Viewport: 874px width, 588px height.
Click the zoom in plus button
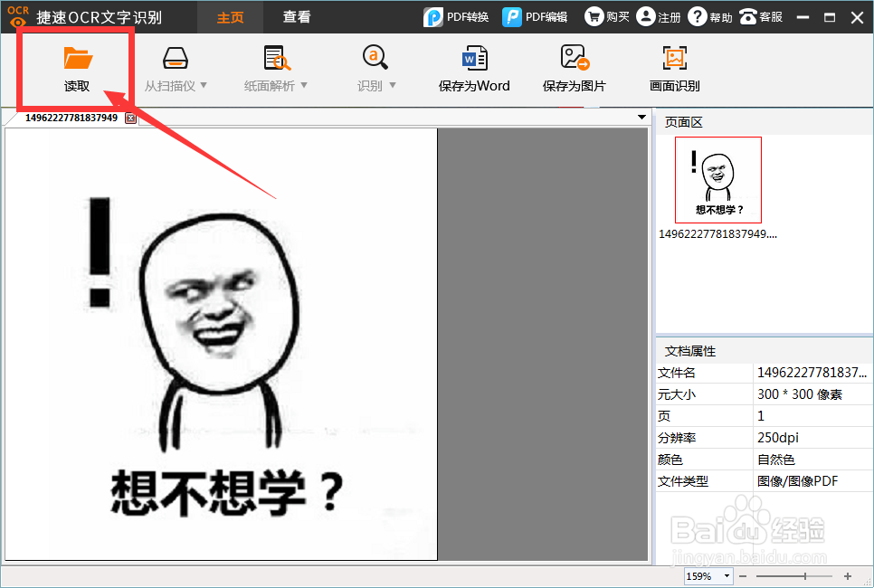click(x=848, y=575)
